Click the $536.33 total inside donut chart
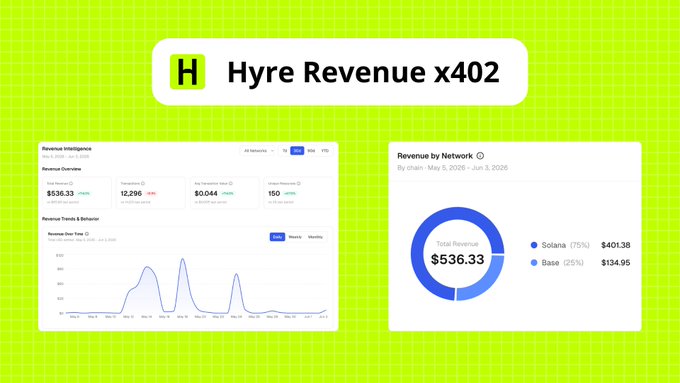The height and width of the screenshot is (383, 680). [457, 259]
